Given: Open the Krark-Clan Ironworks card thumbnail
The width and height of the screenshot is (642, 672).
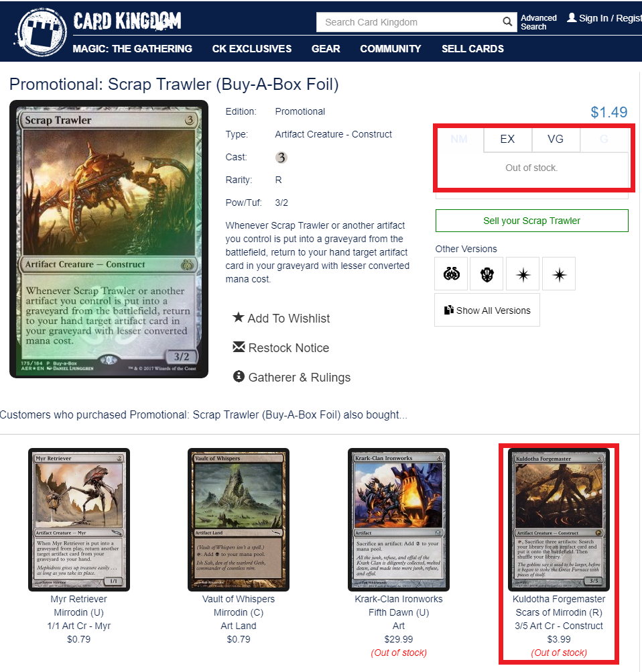Looking at the screenshot, I should click(398, 520).
